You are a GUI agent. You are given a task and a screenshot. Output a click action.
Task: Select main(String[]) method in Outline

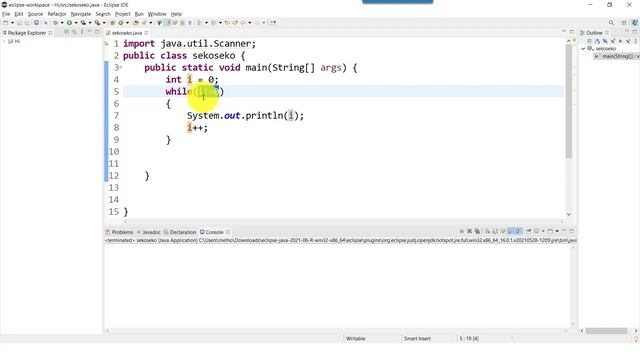point(616,56)
